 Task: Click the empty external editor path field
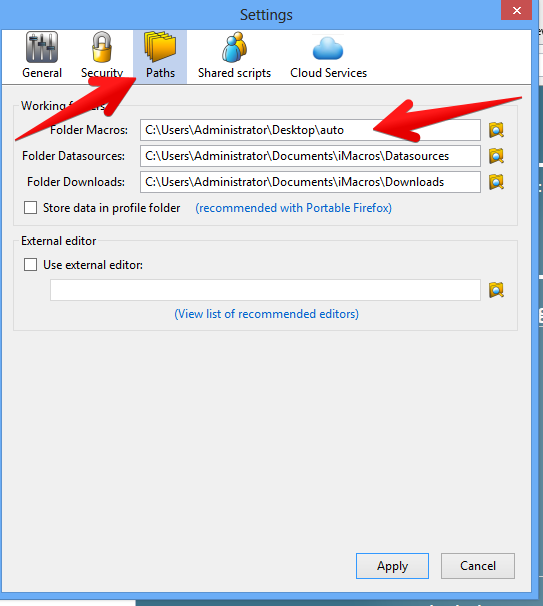click(265, 290)
